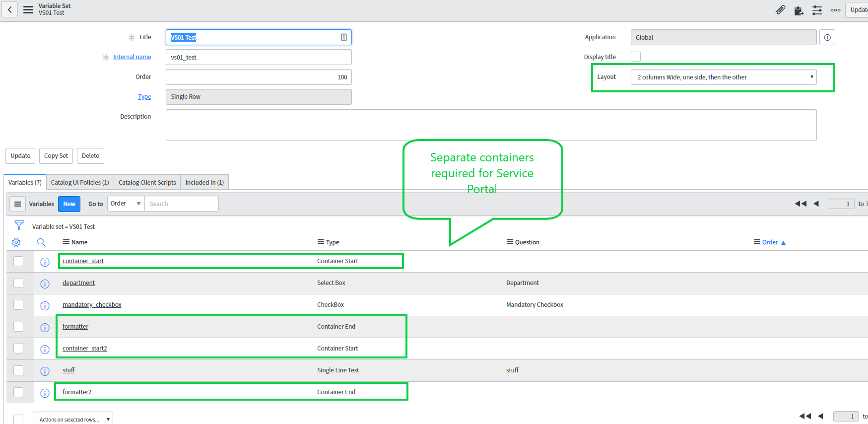This screenshot has height=424, width=868.
Task: Open Name column options menu icon
Action: point(66,242)
